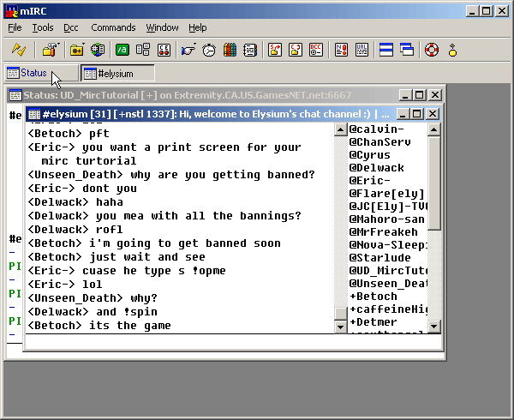Select @calvin- in the nick list
514x420 pixels.
point(376,129)
